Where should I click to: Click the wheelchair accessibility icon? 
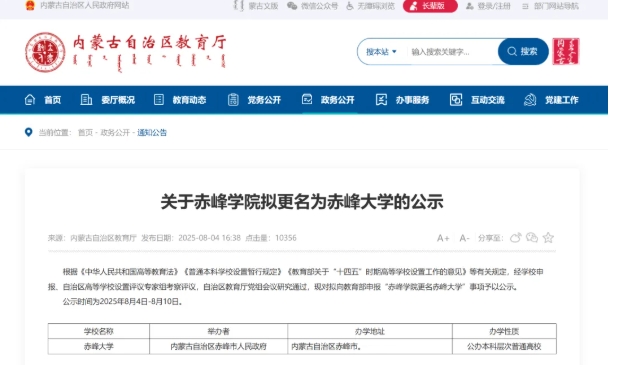(350, 6)
